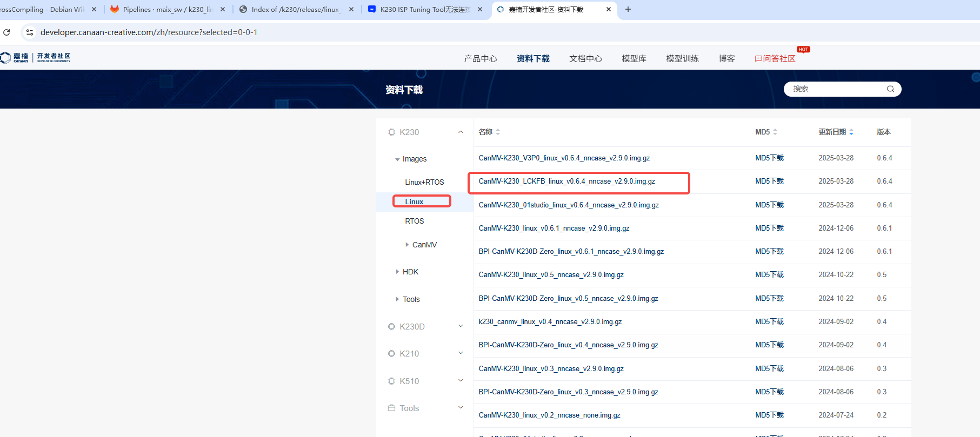Collapse the K230 category section
The image size is (980, 437).
point(461,132)
